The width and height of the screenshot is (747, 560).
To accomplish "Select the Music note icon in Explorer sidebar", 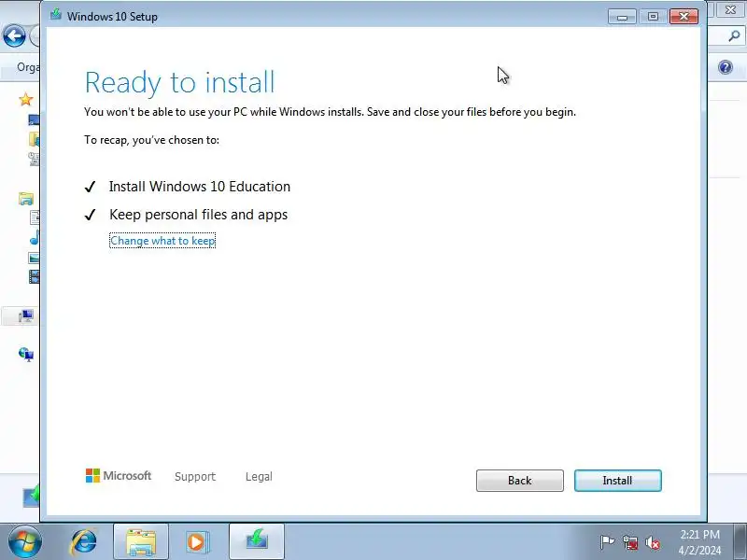I will coord(35,237).
